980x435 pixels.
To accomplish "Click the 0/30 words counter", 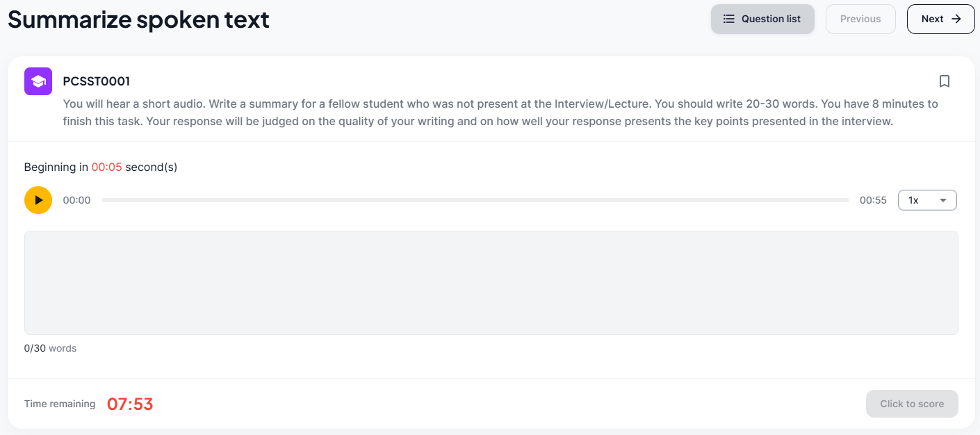I will (x=50, y=348).
